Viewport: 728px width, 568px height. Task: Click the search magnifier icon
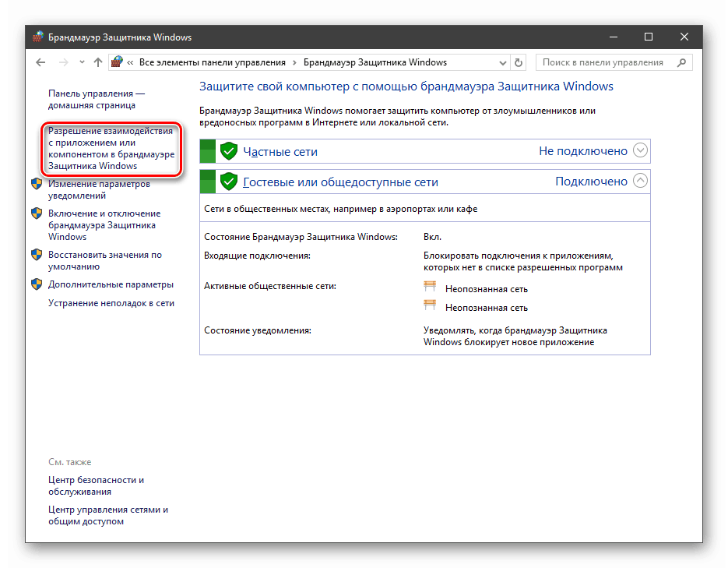(x=680, y=62)
